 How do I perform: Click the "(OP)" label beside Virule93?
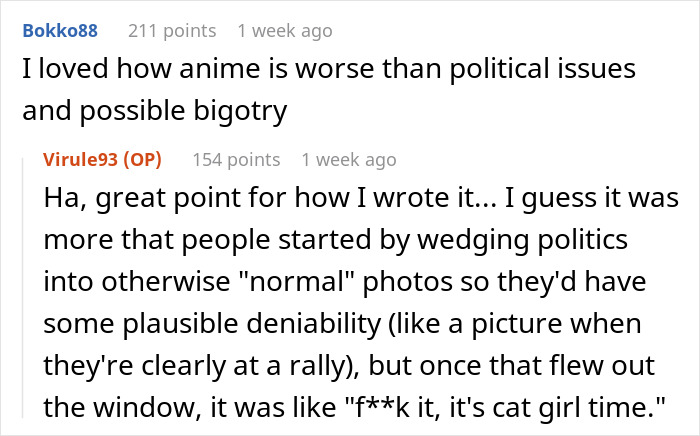click(x=143, y=160)
